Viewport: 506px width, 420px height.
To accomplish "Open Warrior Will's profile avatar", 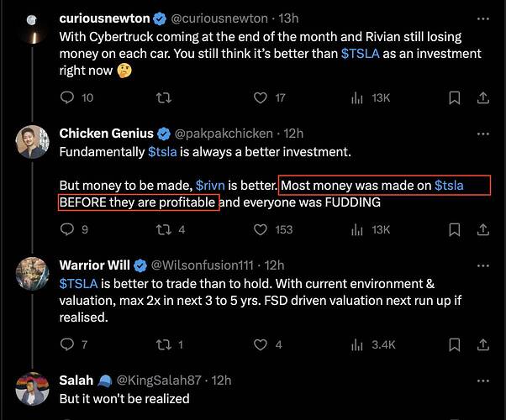I will click(x=32, y=272).
